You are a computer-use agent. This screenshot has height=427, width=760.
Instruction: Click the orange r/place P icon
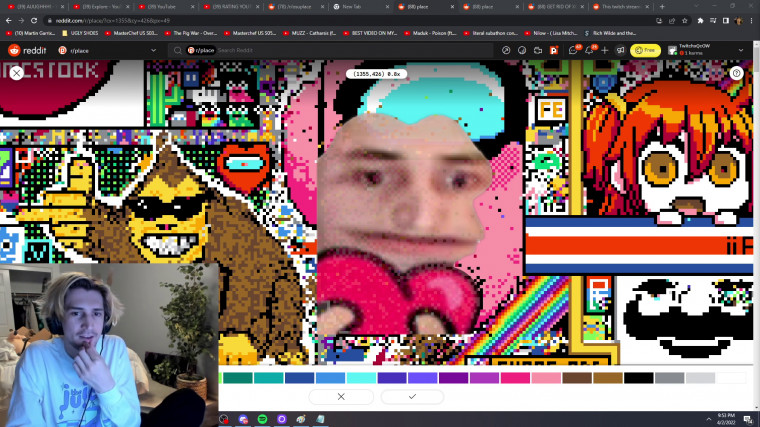point(554,50)
